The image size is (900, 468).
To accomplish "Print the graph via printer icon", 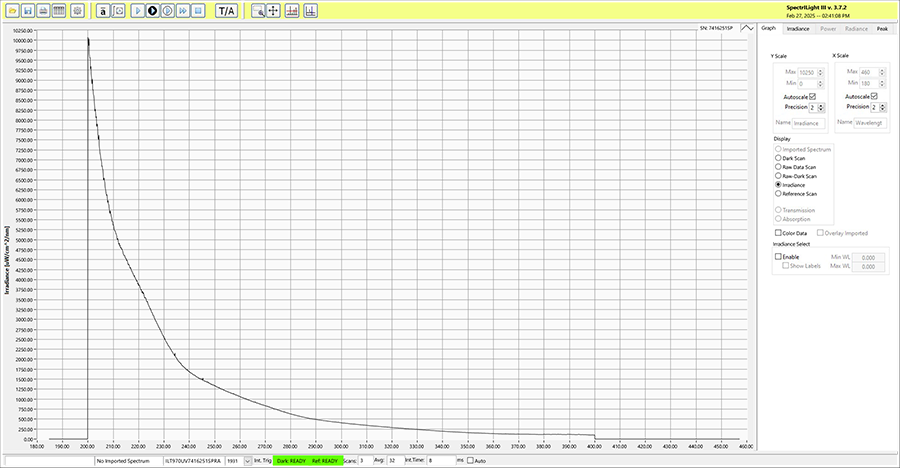I will coord(43,11).
